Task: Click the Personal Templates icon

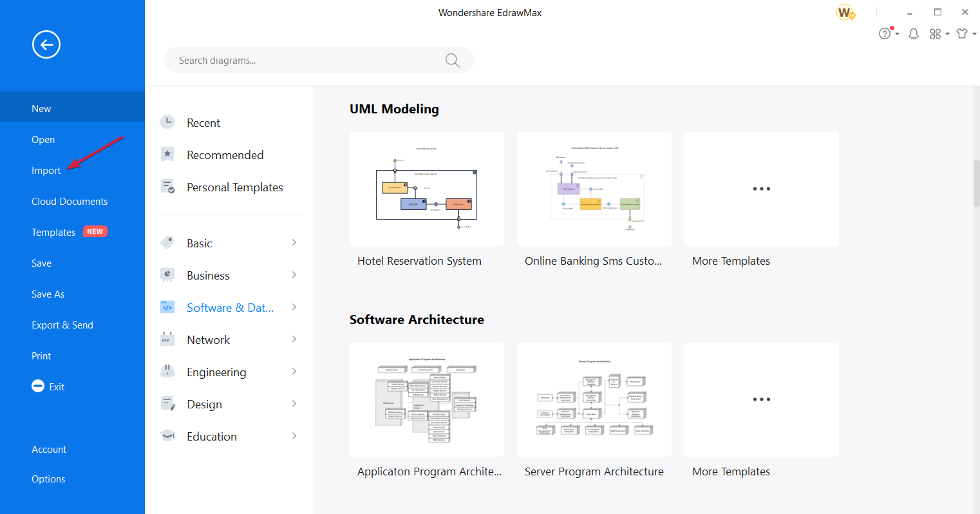Action: pyautogui.click(x=167, y=187)
